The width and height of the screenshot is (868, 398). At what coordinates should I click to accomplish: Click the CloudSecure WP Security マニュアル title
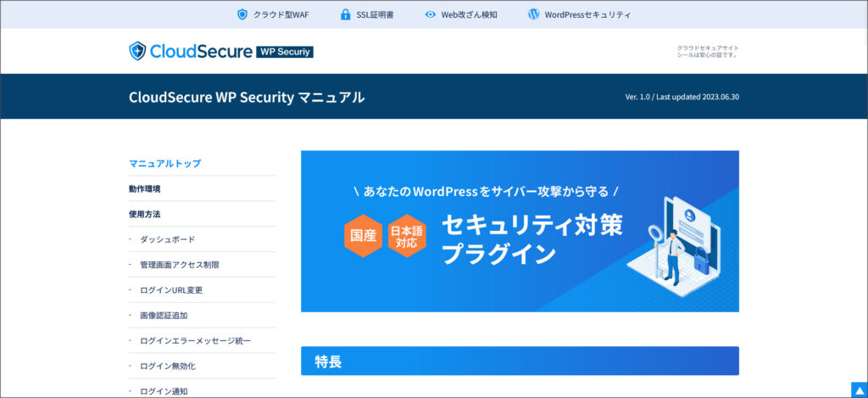coord(247,97)
